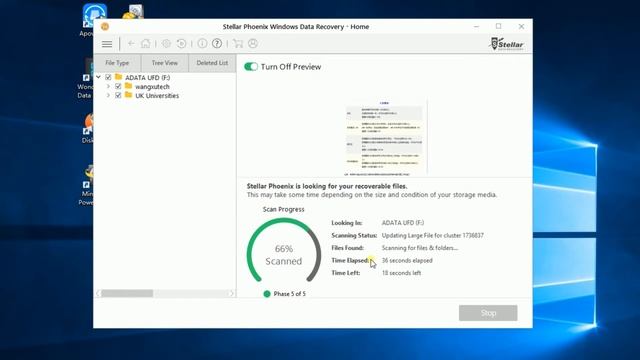The width and height of the screenshot is (640, 360).
Task: Click the 'Scanning for files & folders...' text
Action: pos(420,248)
